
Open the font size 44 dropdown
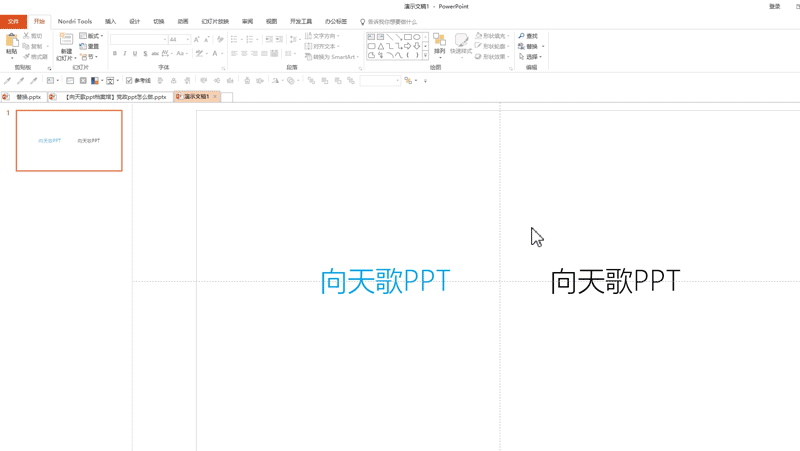[x=188, y=39]
